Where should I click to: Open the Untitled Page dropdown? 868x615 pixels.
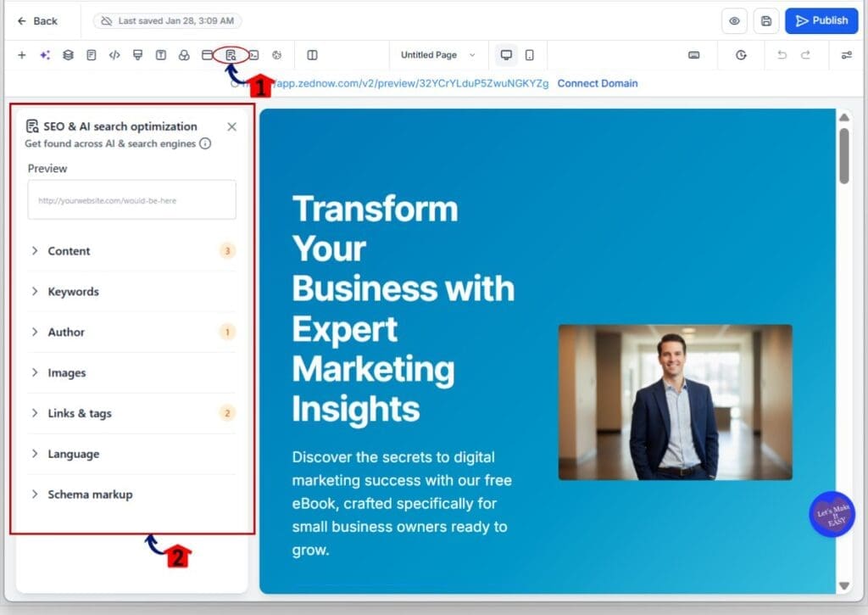(437, 55)
